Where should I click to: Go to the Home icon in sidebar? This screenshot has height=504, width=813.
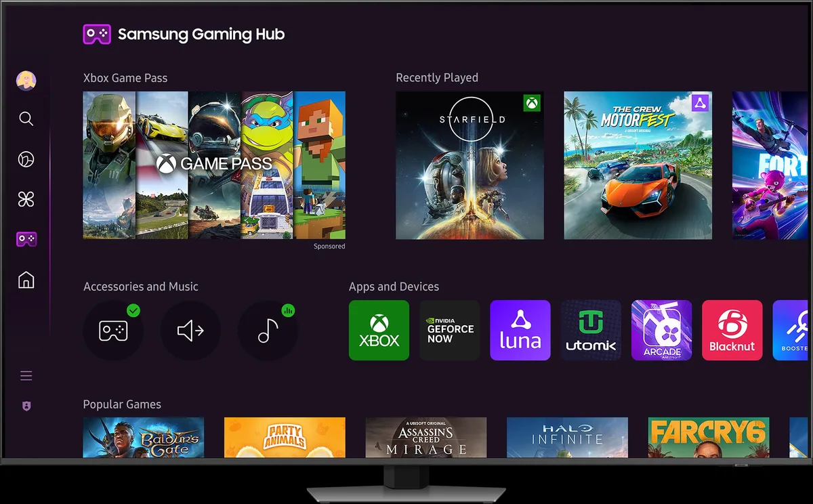(x=26, y=280)
